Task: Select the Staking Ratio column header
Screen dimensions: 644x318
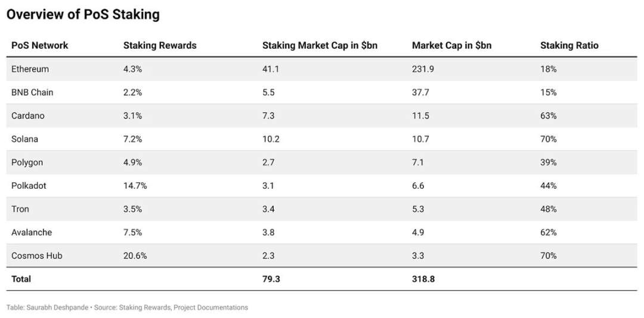Action: [x=569, y=45]
